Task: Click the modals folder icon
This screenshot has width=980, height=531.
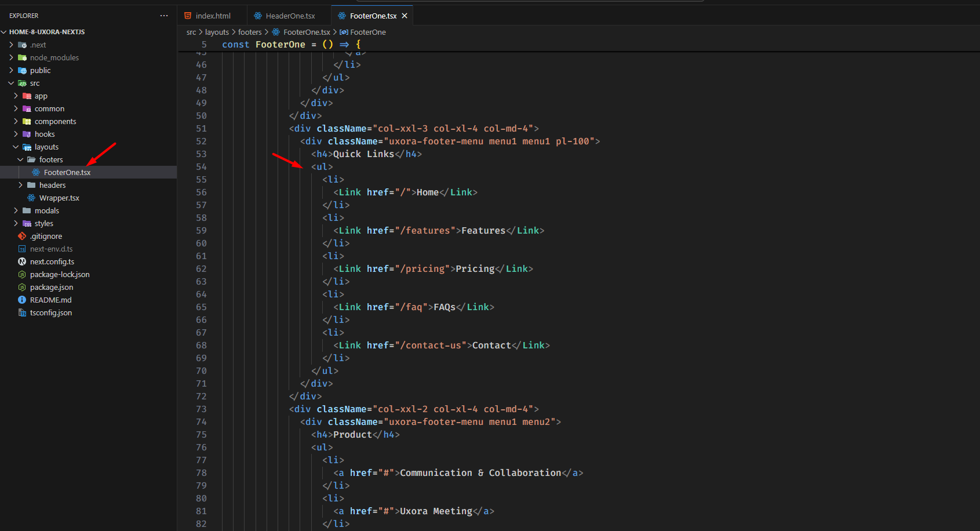Action: pyautogui.click(x=27, y=210)
